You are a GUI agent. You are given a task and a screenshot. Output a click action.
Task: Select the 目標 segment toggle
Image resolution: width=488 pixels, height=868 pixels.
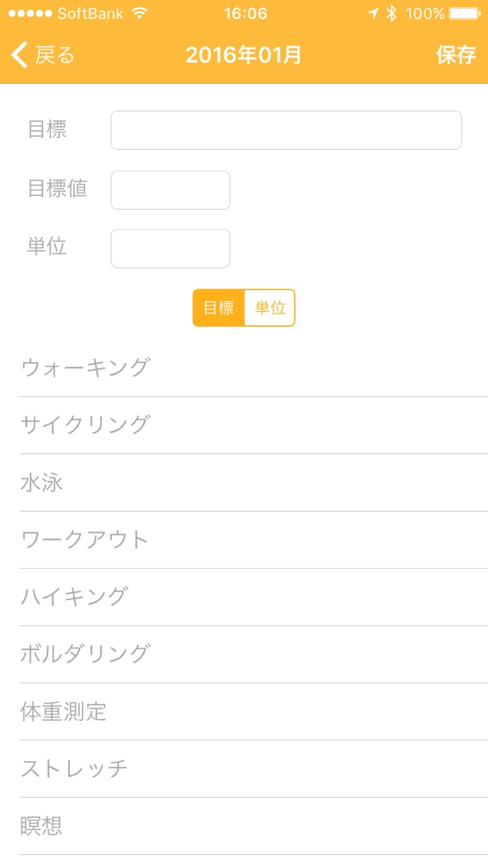click(x=219, y=308)
